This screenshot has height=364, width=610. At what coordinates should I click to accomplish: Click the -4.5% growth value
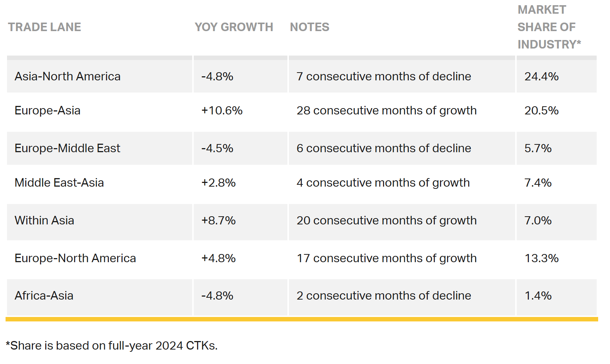217,148
